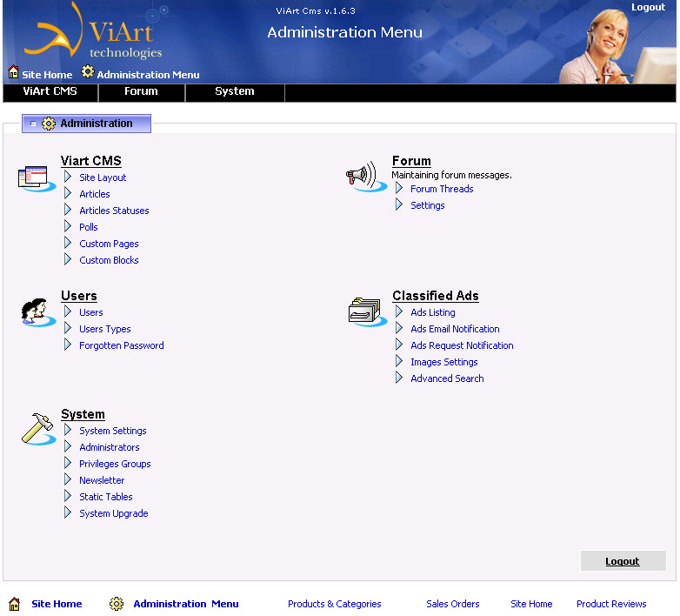Screen dimensions: 680x616
Task: Go to Site Home in header
Action: point(47,75)
